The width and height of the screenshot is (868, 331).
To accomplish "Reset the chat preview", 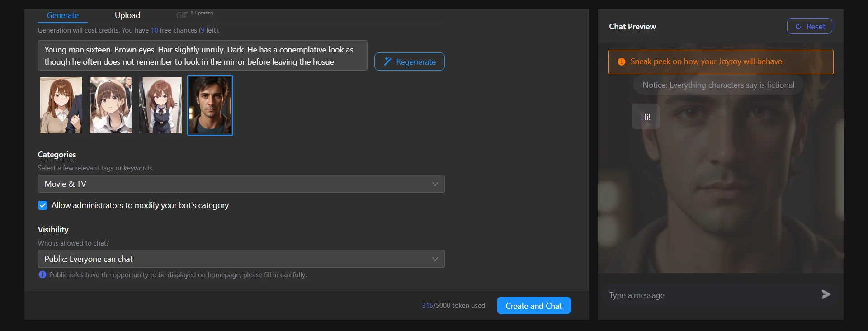I will (x=809, y=26).
